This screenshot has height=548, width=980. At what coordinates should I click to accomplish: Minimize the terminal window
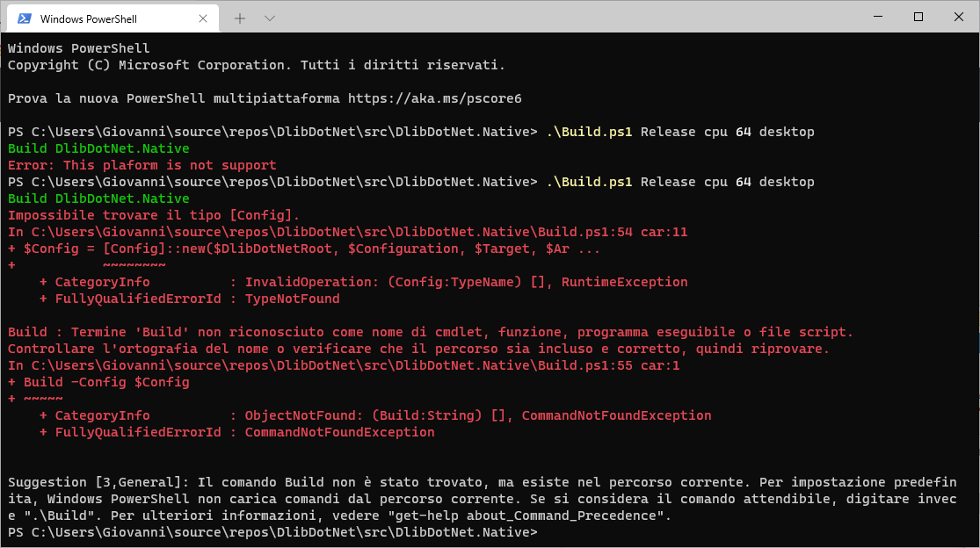coord(877,16)
